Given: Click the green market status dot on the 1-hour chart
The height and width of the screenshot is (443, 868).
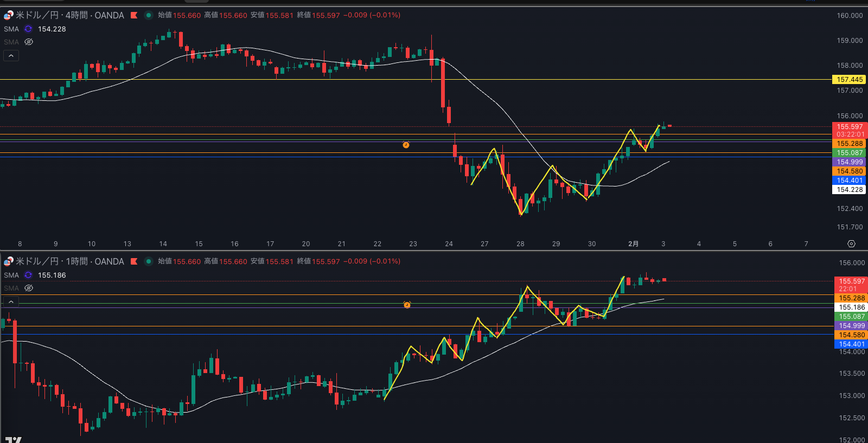Looking at the screenshot, I should pos(148,261).
